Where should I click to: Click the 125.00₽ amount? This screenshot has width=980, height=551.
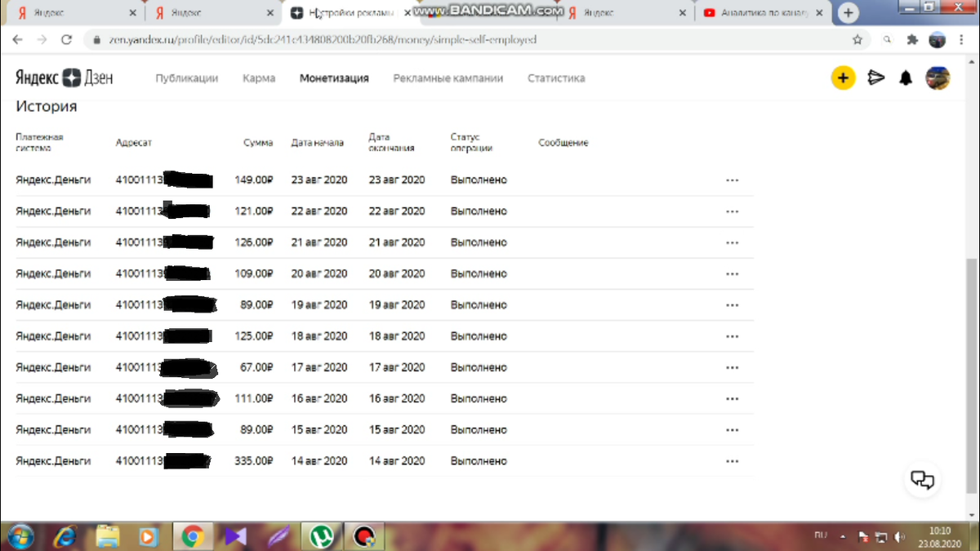pyautogui.click(x=254, y=336)
